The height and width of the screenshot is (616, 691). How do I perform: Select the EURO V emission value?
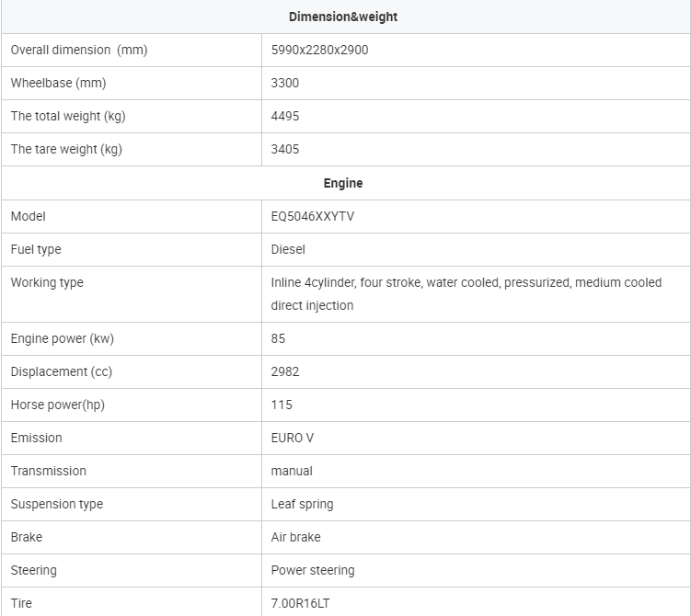[x=293, y=439]
